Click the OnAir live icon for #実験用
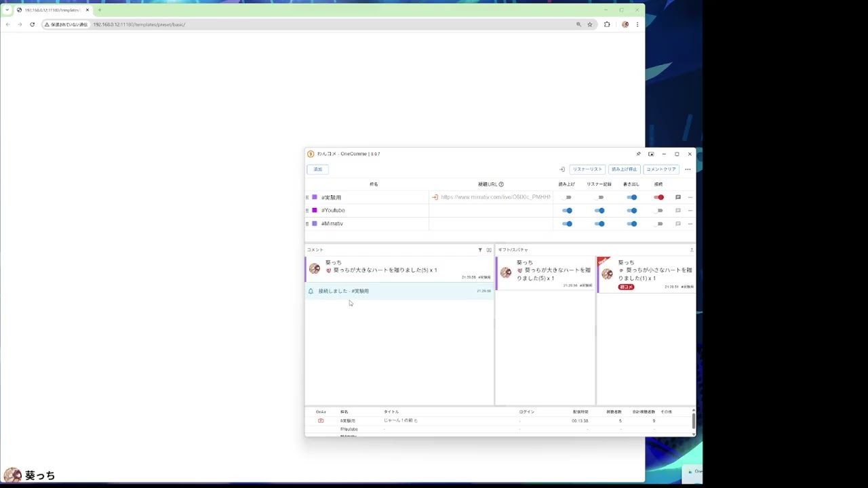868x488 pixels. [x=321, y=421]
